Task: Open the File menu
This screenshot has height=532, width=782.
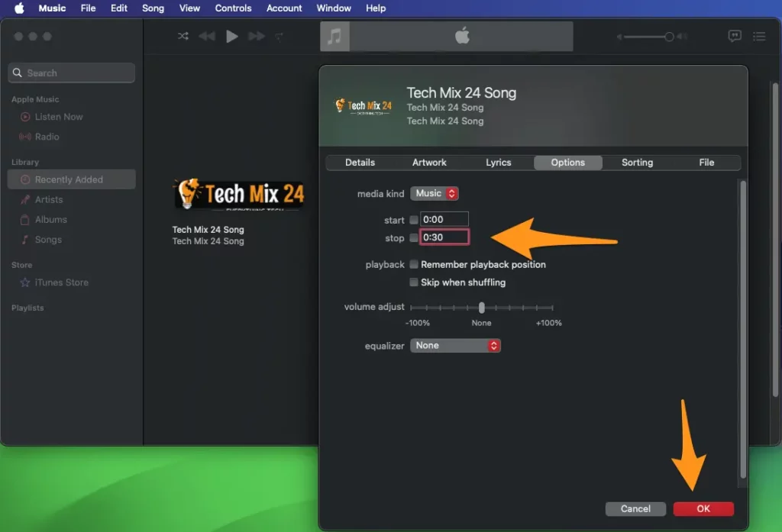Action: click(89, 8)
